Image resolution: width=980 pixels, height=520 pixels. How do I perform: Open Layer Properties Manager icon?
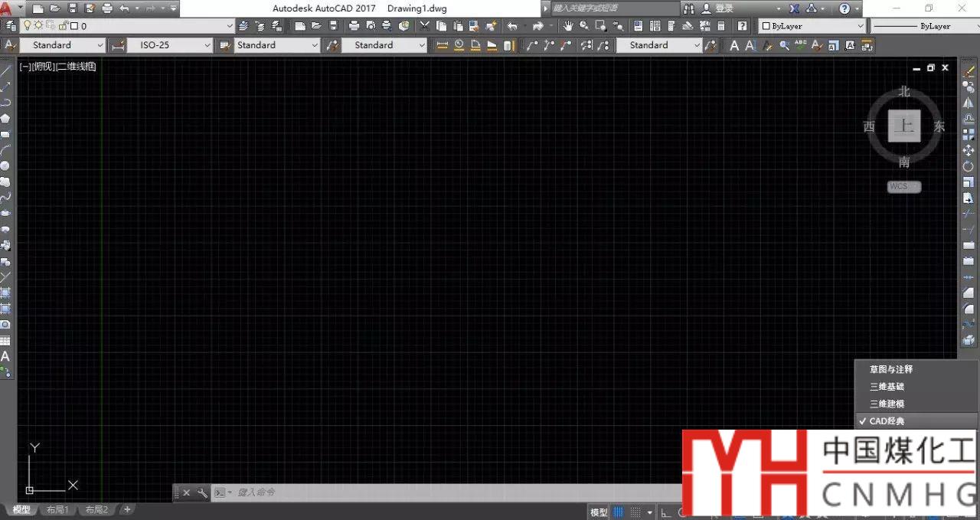pyautogui.click(x=9, y=26)
